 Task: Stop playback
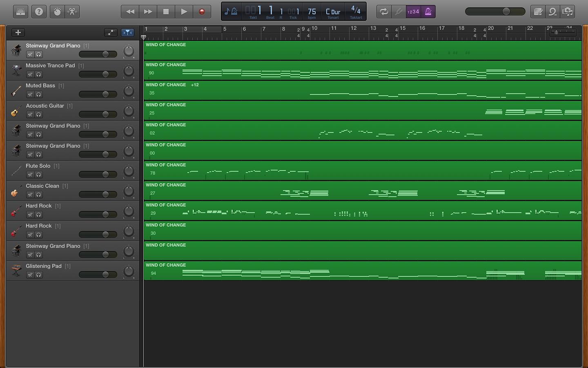(166, 12)
